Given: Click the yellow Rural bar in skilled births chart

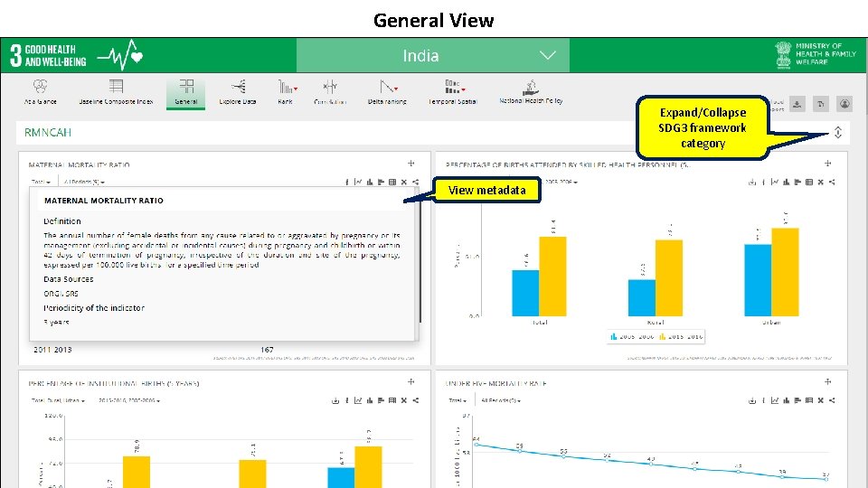Looking at the screenshot, I should [669, 277].
